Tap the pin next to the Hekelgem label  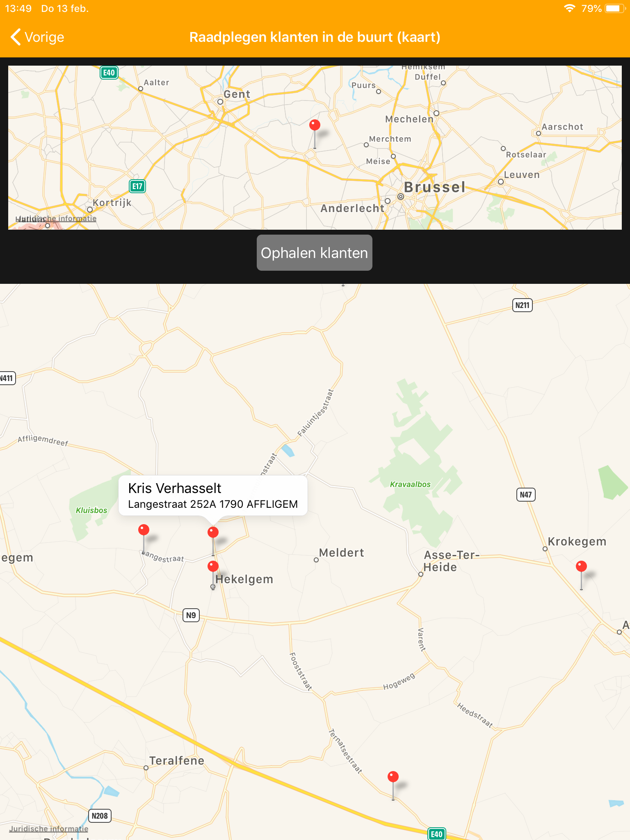tap(213, 567)
